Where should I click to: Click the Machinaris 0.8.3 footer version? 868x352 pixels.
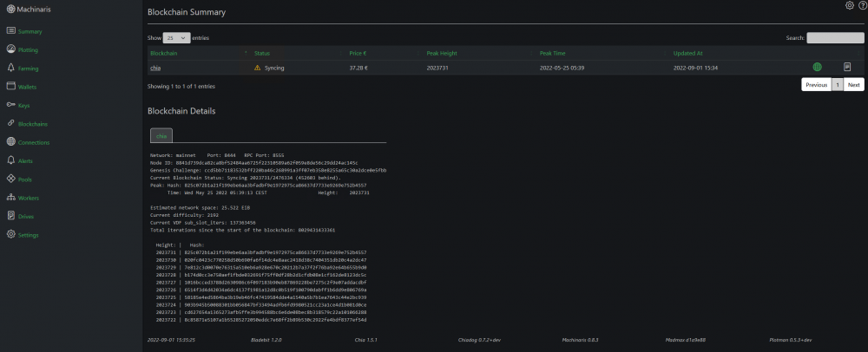tap(580, 340)
